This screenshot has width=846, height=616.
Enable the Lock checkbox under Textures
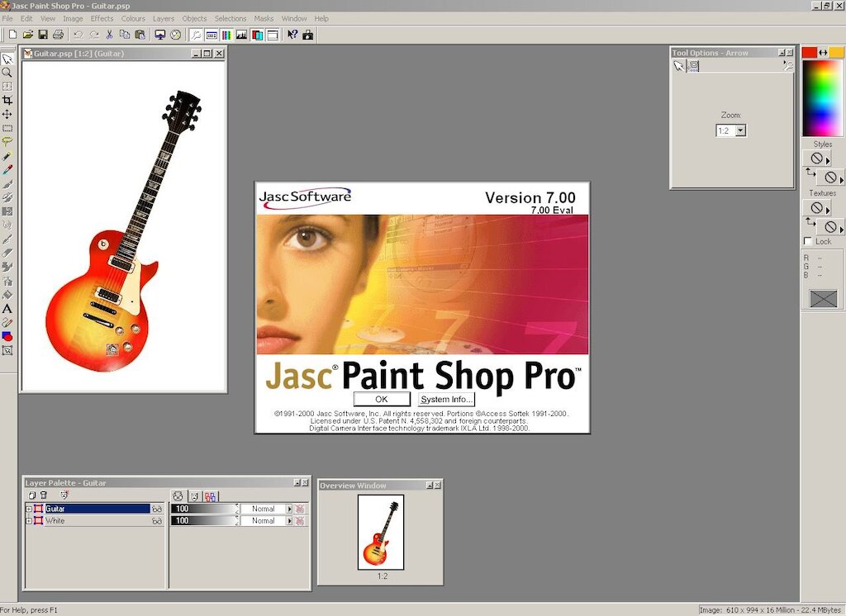808,241
